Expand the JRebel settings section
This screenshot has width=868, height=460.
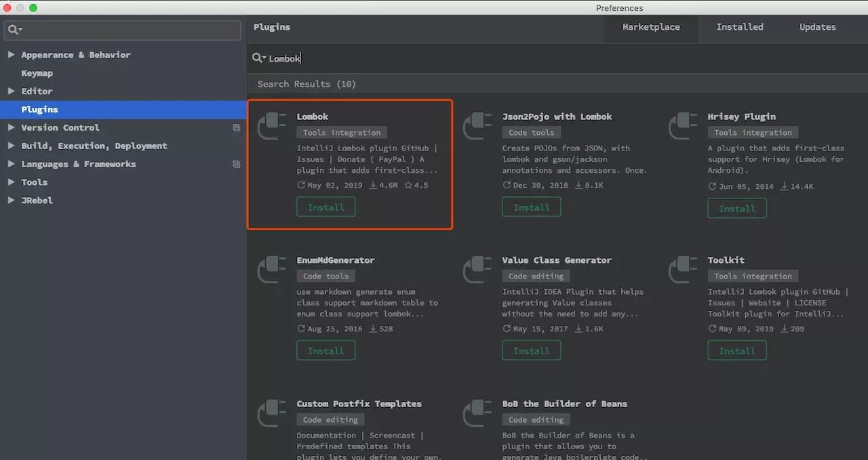click(11, 200)
